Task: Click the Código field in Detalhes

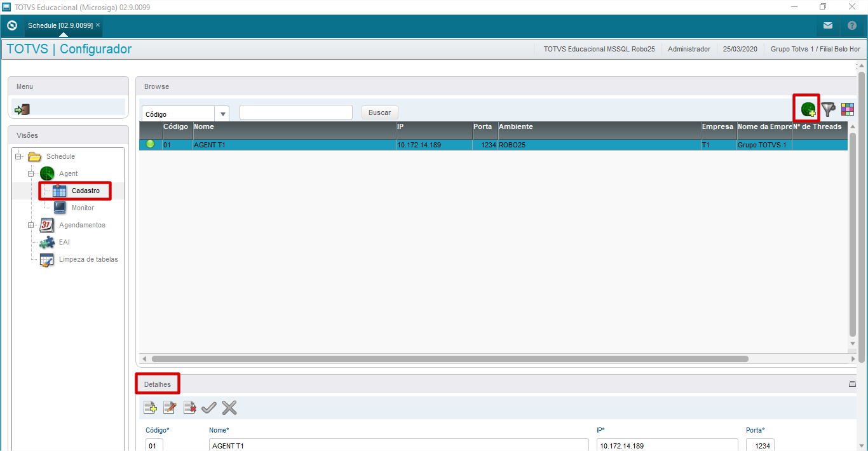Action: click(154, 445)
